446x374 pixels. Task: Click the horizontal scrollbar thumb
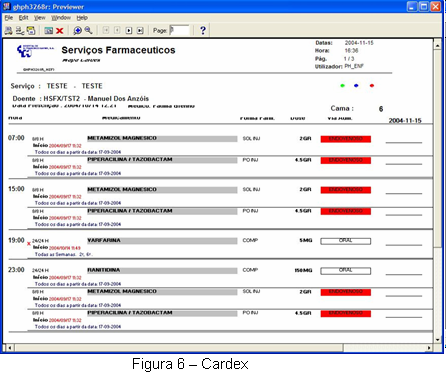(179, 348)
